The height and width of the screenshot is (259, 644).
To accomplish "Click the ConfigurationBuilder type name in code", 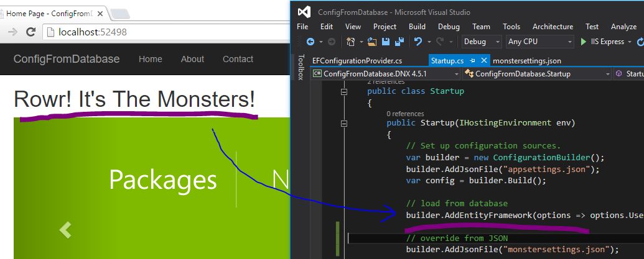I will 542,157.
